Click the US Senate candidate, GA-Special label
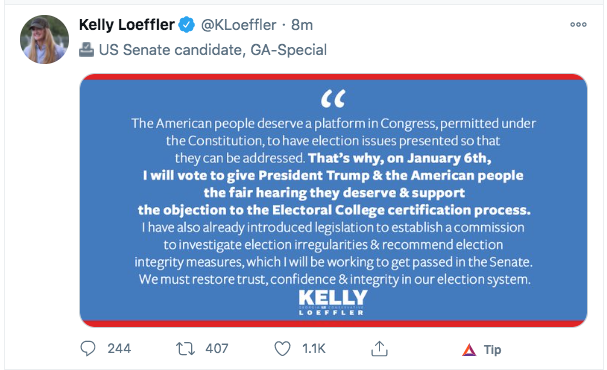 pos(213,50)
